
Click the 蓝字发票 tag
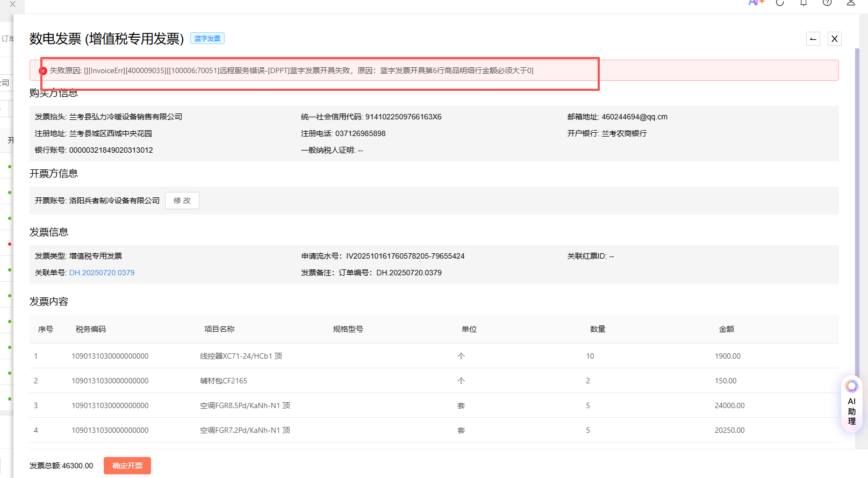click(x=207, y=39)
